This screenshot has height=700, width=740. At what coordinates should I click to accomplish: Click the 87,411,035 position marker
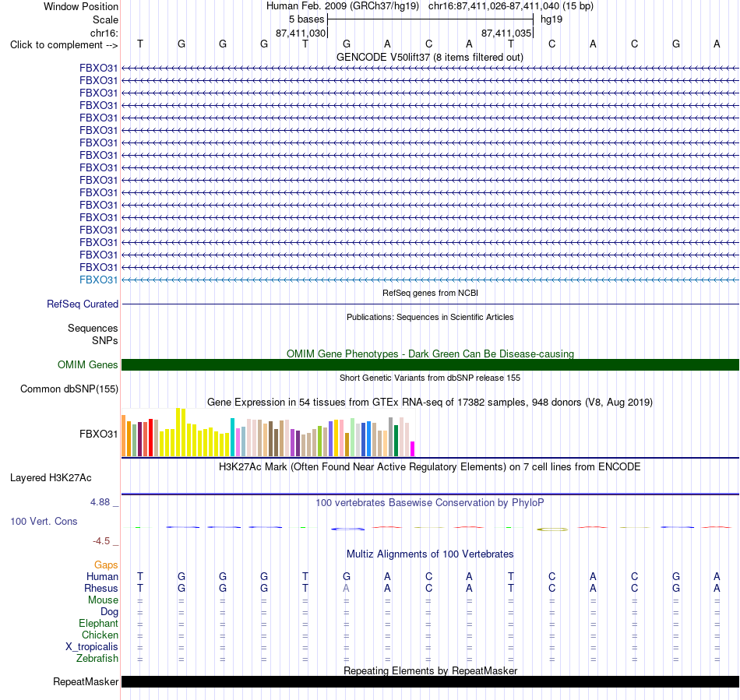pos(506,33)
